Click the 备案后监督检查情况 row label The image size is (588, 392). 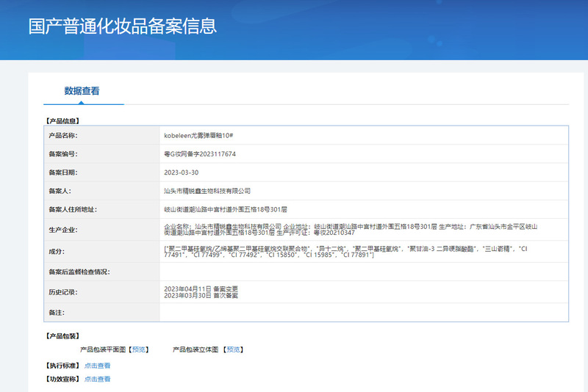pos(79,272)
